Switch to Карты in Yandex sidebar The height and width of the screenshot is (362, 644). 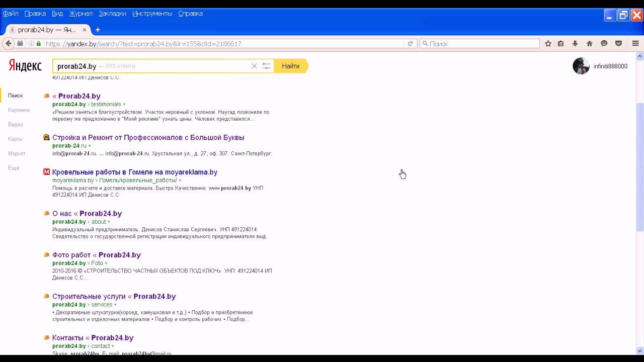coord(15,139)
